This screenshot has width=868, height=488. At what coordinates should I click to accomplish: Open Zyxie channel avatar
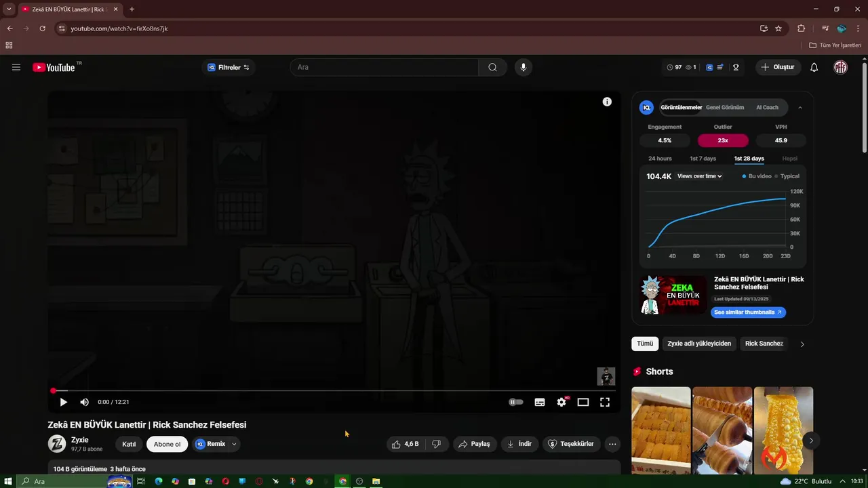coord(57,444)
